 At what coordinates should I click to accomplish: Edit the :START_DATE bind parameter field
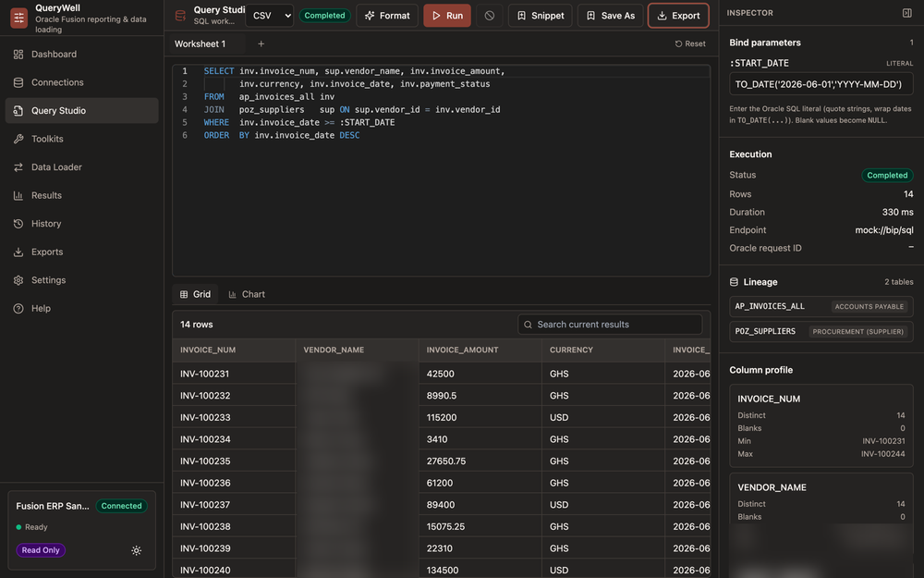pyautogui.click(x=821, y=84)
